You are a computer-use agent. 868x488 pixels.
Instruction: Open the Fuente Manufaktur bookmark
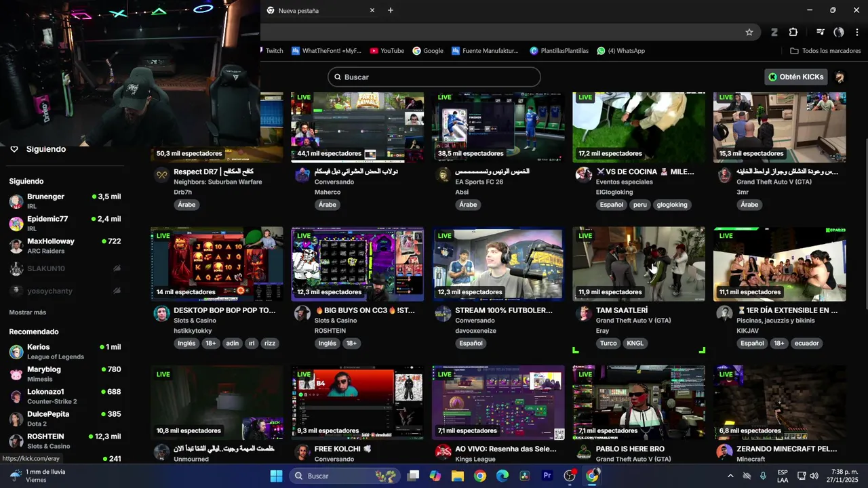point(485,51)
